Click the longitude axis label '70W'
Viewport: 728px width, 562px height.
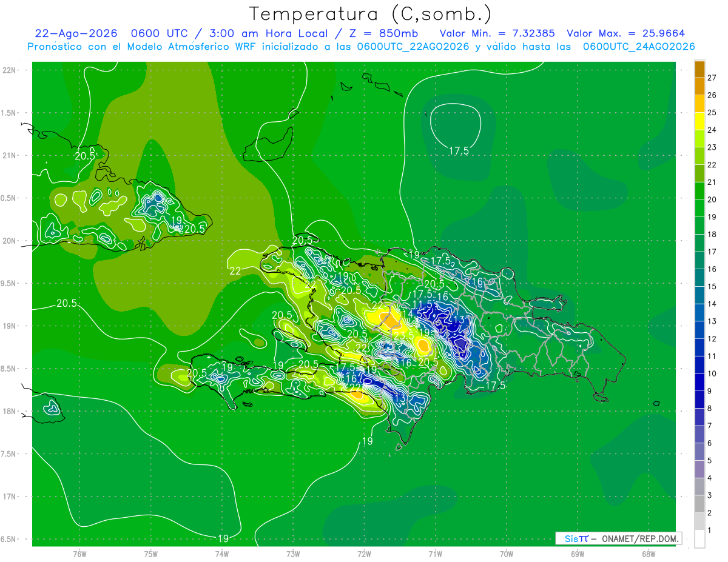(507, 554)
